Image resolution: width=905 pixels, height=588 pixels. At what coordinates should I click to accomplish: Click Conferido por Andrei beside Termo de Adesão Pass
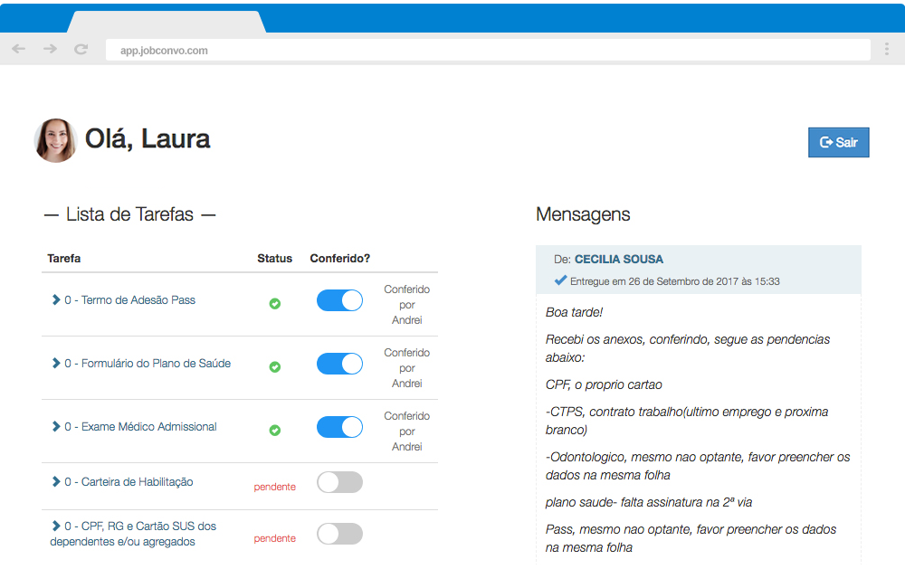pyautogui.click(x=407, y=305)
